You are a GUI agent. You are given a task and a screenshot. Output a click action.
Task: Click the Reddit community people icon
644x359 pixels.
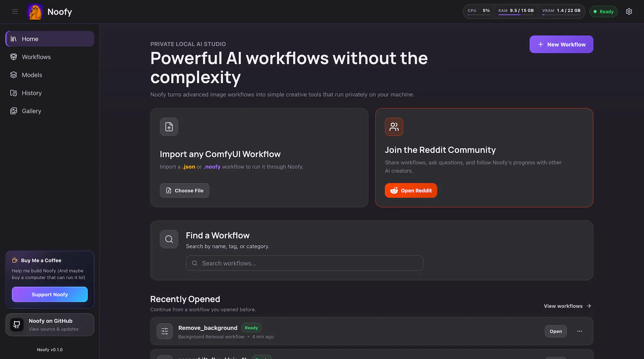(x=394, y=127)
